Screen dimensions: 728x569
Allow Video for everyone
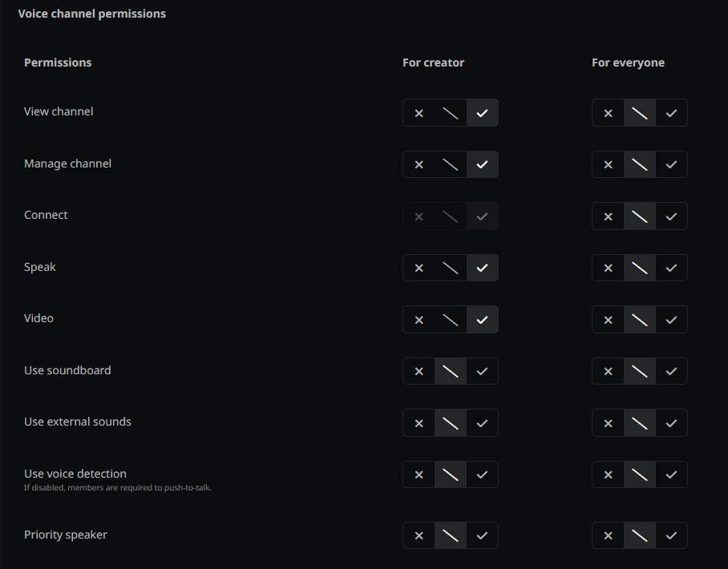671,320
